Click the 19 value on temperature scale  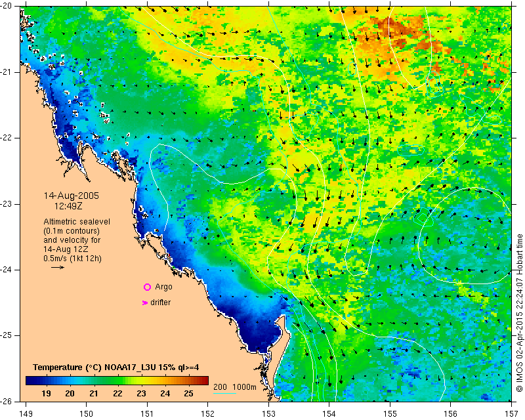point(46,394)
